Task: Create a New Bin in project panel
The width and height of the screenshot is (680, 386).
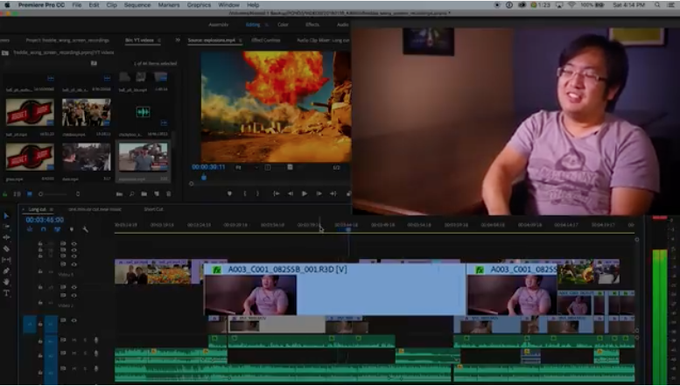Action: pos(144,194)
